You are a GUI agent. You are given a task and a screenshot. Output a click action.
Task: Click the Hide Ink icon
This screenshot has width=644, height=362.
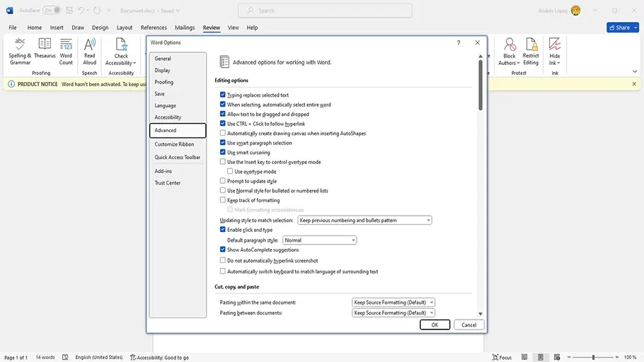[555, 51]
